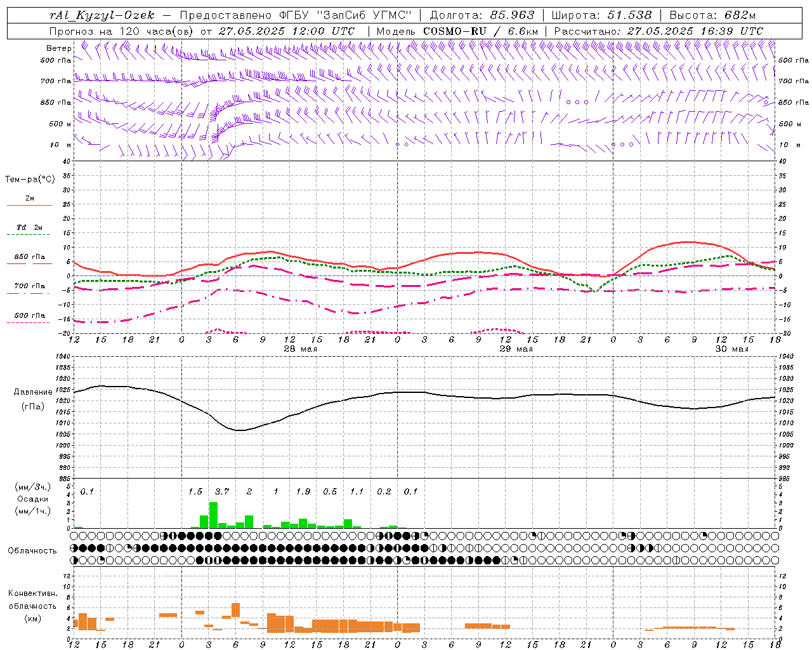Click the 0.5 three-hour precipitation value
Screen dimensions: 812x650
(x=330, y=491)
